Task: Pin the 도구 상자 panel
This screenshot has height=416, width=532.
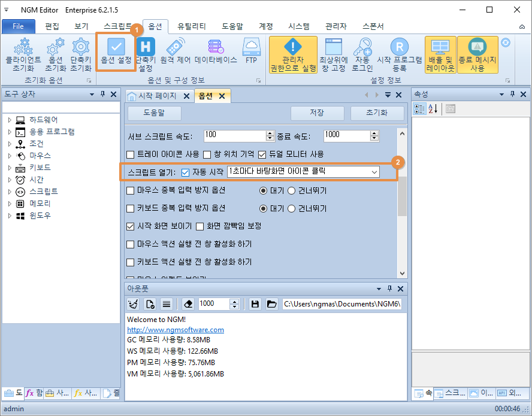Action: 103,94
